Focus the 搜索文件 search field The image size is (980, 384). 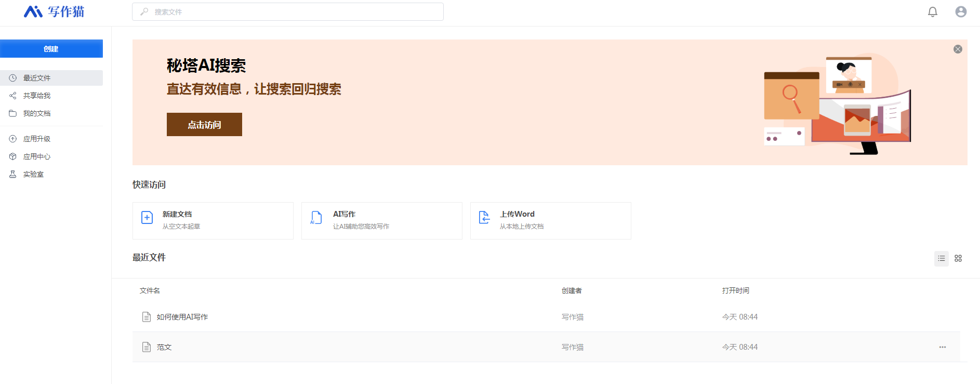(x=287, y=12)
